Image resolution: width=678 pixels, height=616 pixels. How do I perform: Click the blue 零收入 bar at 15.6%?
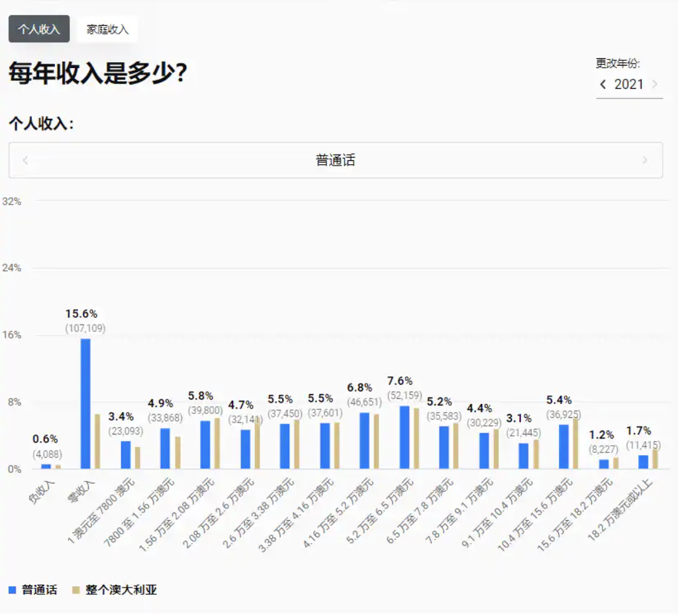tap(85, 403)
